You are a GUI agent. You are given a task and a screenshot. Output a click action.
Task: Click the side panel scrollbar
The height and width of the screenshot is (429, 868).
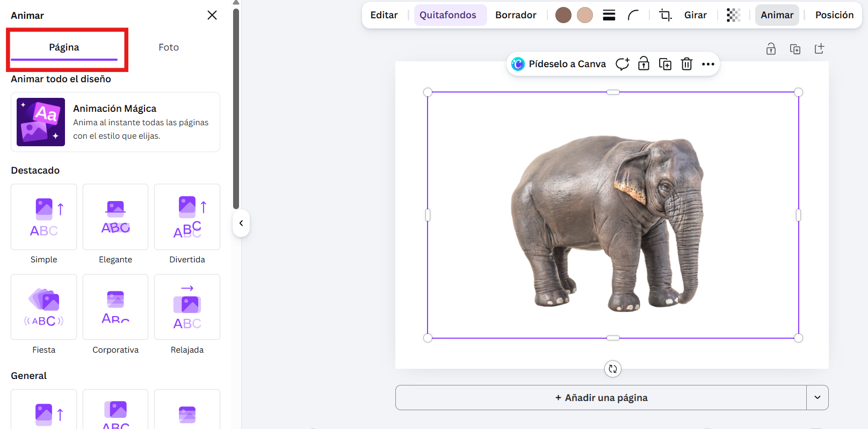click(236, 108)
